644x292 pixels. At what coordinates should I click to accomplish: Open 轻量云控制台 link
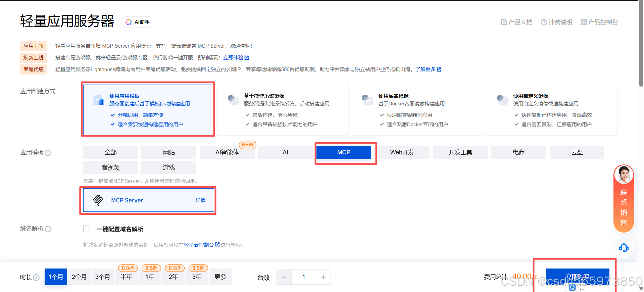point(201,245)
